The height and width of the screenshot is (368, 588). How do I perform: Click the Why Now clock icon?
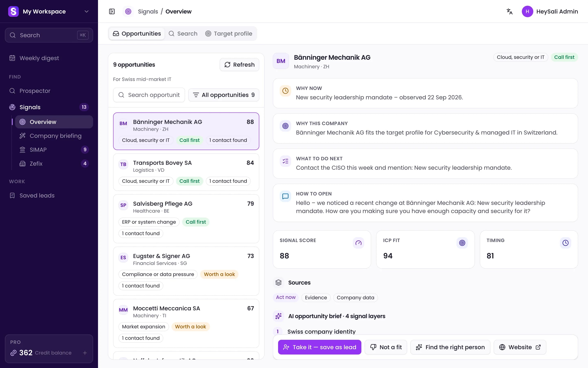(x=285, y=91)
